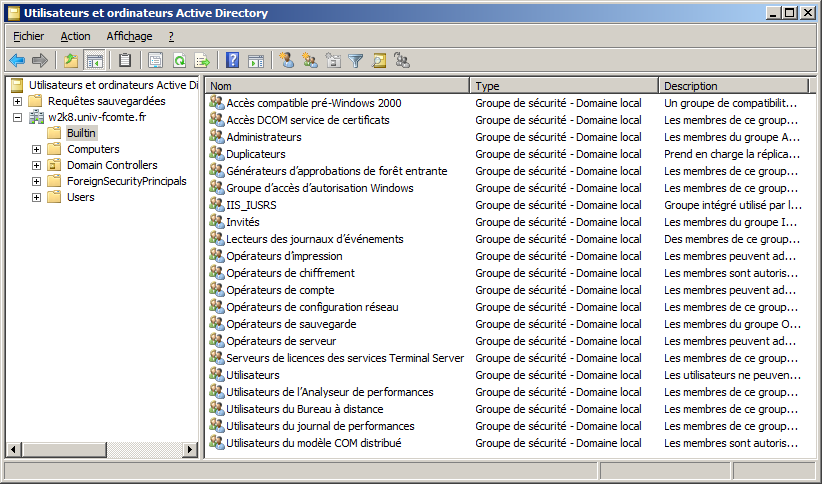This screenshot has height=484, width=822.
Task: Open the Affichage menu
Action: point(129,36)
